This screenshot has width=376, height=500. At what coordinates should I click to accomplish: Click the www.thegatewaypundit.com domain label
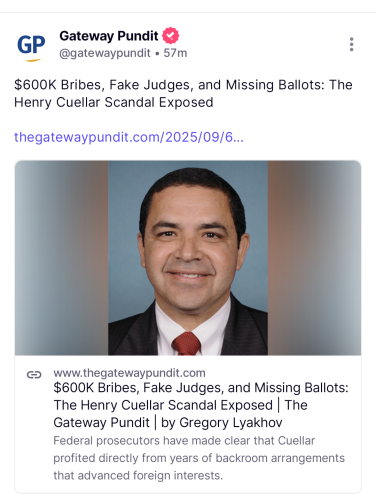pyautogui.click(x=129, y=373)
